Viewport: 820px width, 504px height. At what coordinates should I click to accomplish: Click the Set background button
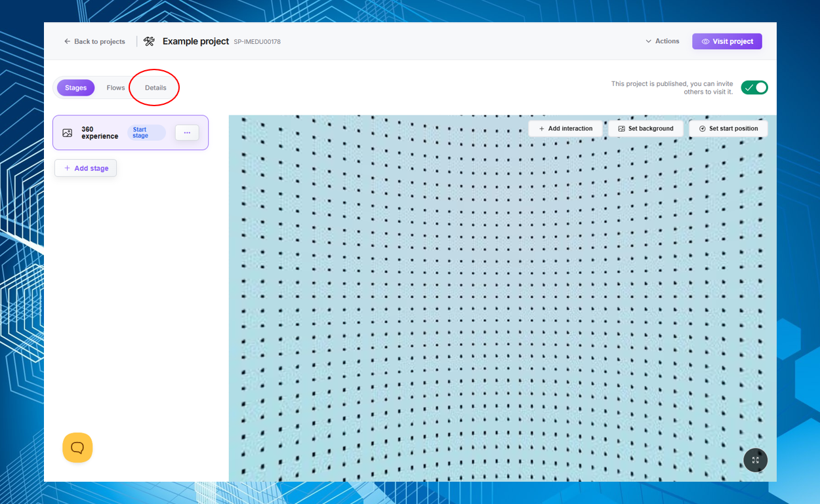[646, 128]
